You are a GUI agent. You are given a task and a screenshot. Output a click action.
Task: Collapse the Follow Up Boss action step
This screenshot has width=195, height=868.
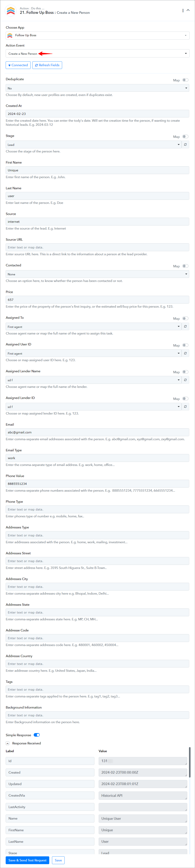point(188,11)
